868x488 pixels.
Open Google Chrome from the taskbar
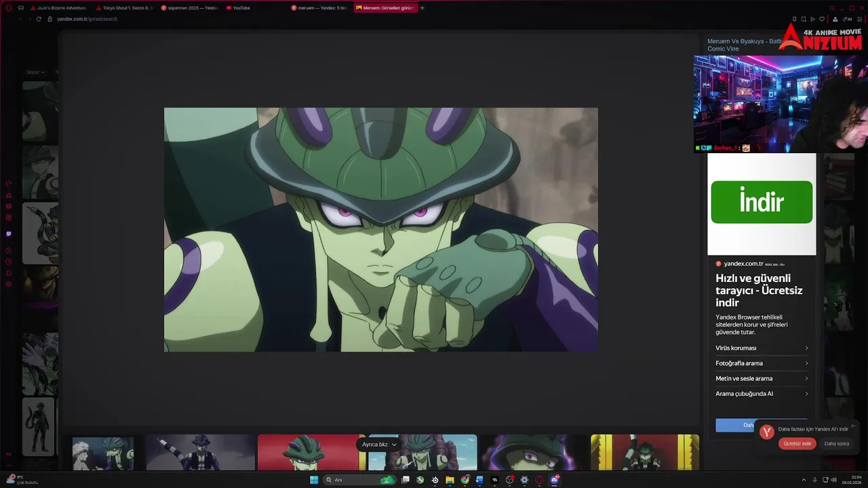[465, 480]
